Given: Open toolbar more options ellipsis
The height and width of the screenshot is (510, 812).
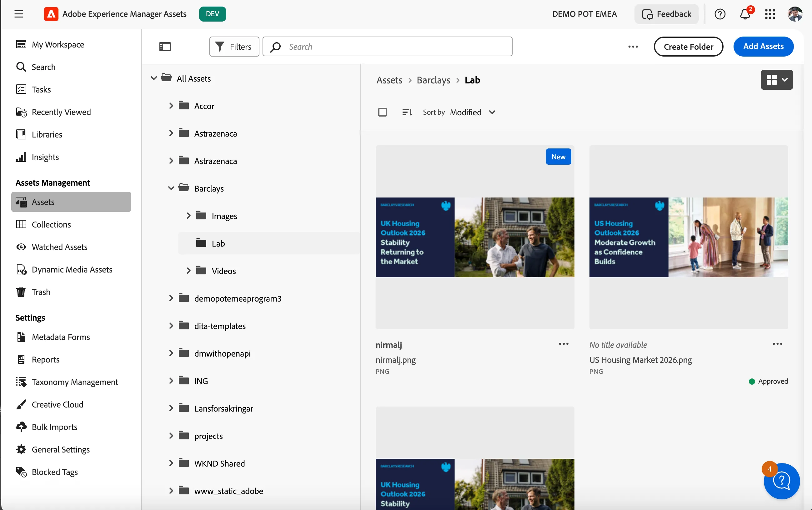Looking at the screenshot, I should click(x=633, y=47).
